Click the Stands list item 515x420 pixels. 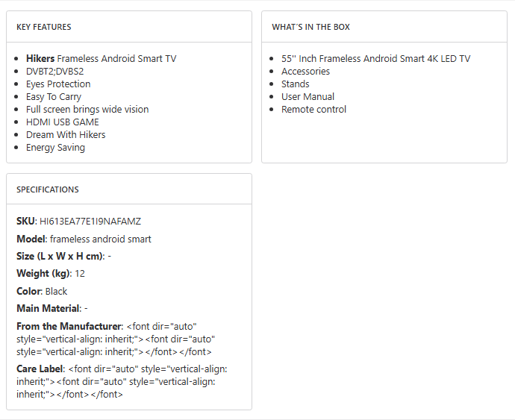pyautogui.click(x=296, y=84)
